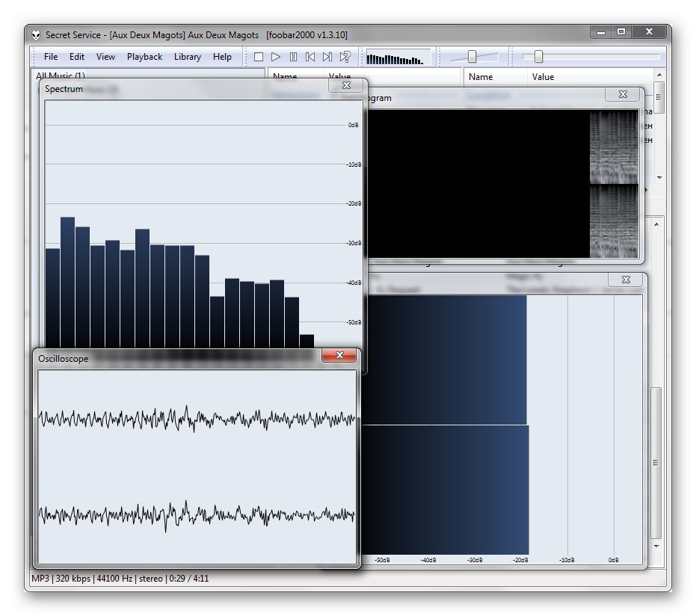Pause the track with the Pause button
Image resolution: width=696 pixels, height=616 pixels.
[293, 57]
